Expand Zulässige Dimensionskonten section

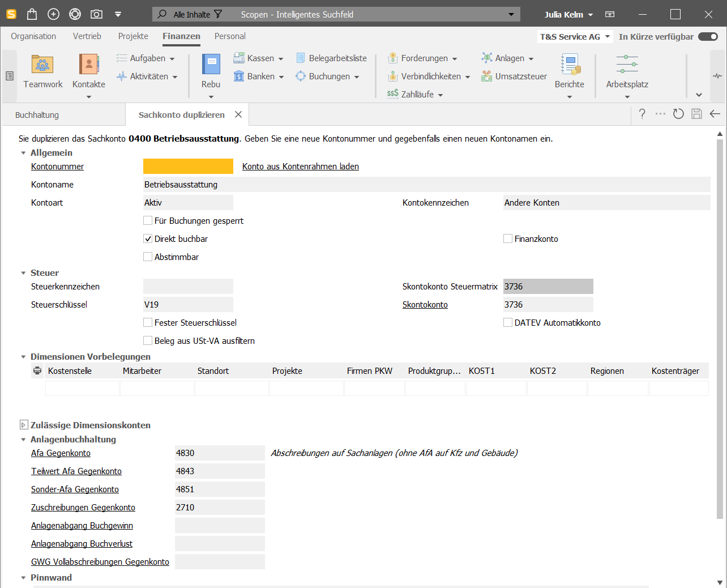click(24, 425)
